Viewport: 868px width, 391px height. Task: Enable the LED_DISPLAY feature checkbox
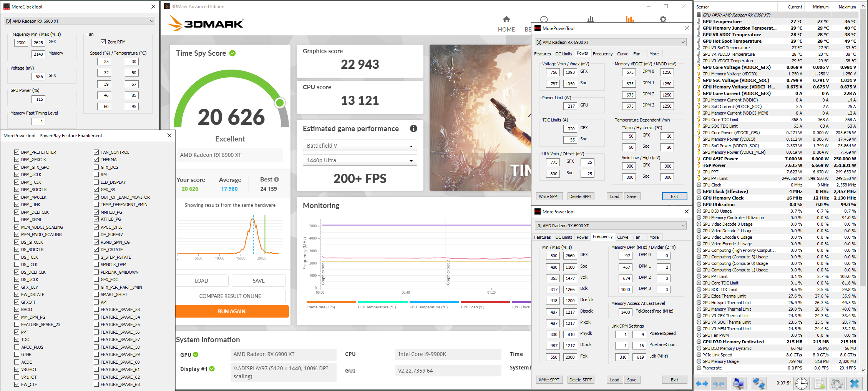coord(96,182)
